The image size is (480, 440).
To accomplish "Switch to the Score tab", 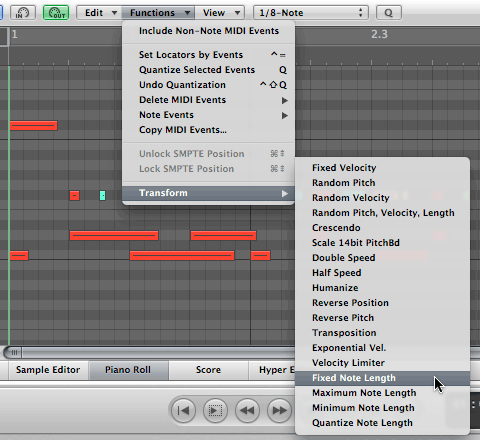I will [208, 370].
